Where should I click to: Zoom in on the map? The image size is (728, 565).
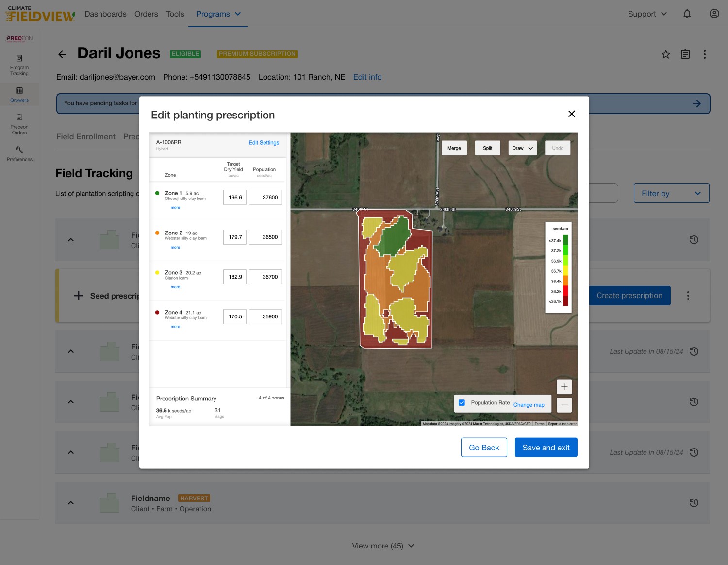[564, 387]
